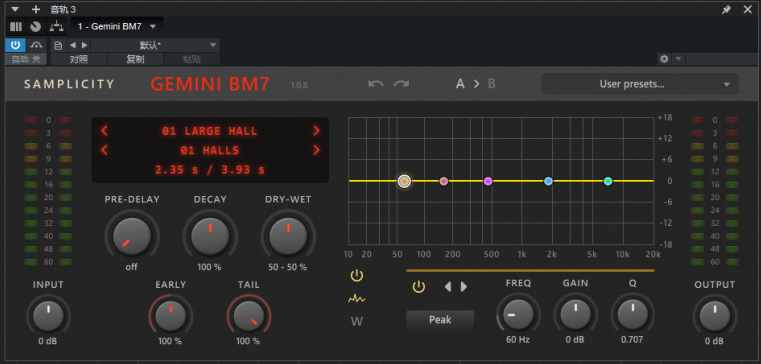The height and width of the screenshot is (364, 761).
Task: Click the TAIL knob
Action: [x=249, y=316]
